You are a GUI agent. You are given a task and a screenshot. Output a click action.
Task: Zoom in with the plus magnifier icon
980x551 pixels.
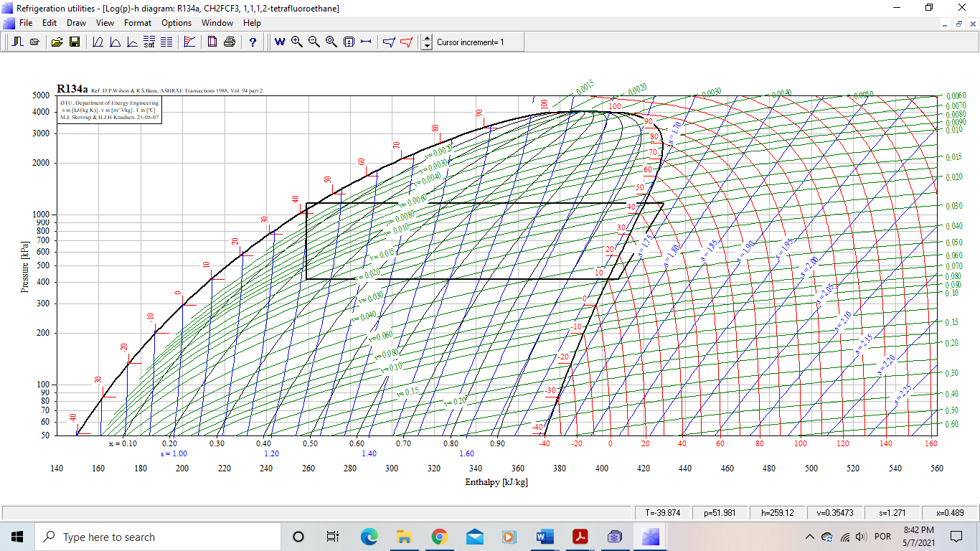click(x=297, y=42)
